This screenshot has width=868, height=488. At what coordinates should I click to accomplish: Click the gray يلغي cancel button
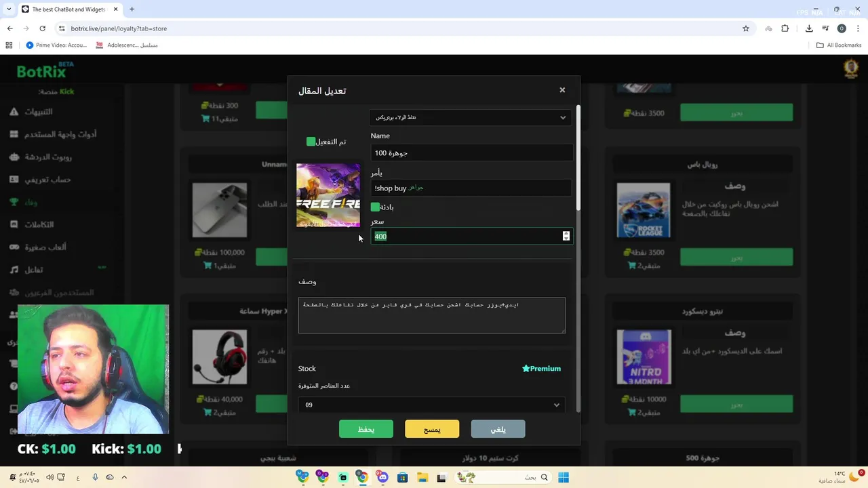(498, 429)
